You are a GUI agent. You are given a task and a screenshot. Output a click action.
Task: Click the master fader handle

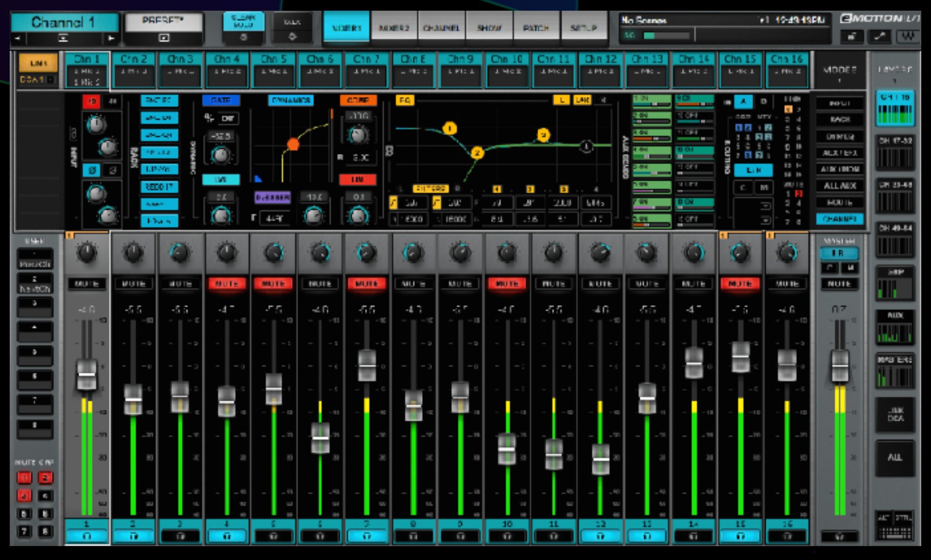pos(840,366)
